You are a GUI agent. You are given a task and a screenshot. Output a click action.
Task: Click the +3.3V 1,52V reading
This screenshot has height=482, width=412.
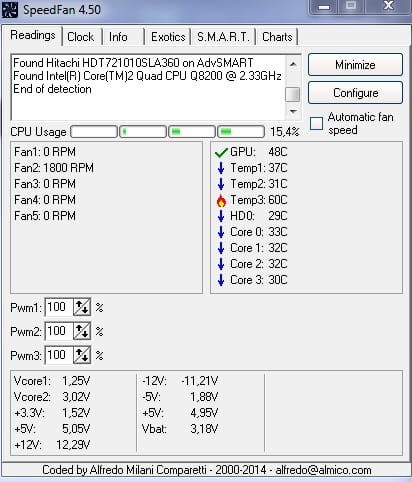(52, 413)
